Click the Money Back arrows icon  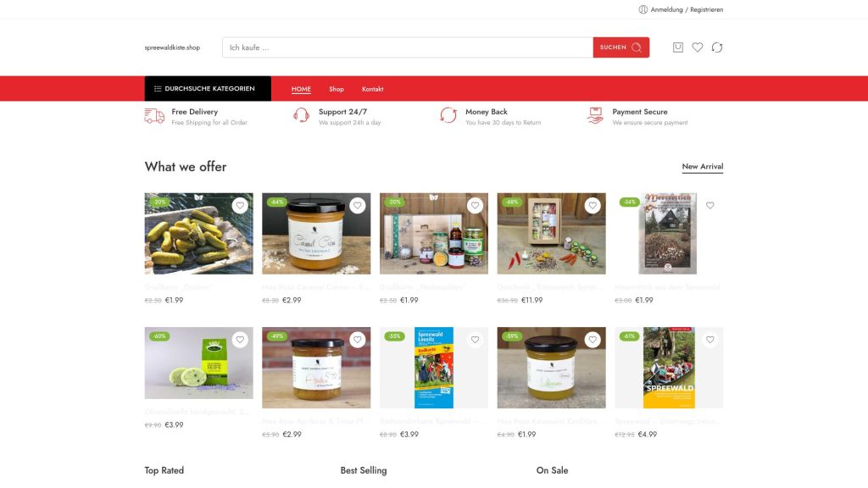pyautogui.click(x=448, y=115)
